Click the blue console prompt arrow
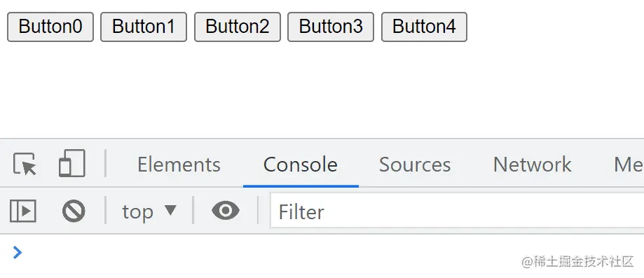The image size is (644, 278). 18,253
